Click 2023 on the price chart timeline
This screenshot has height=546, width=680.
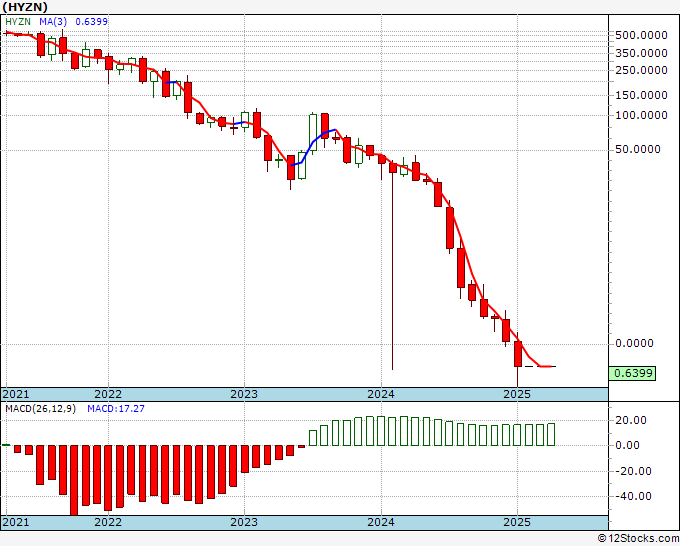244,394
